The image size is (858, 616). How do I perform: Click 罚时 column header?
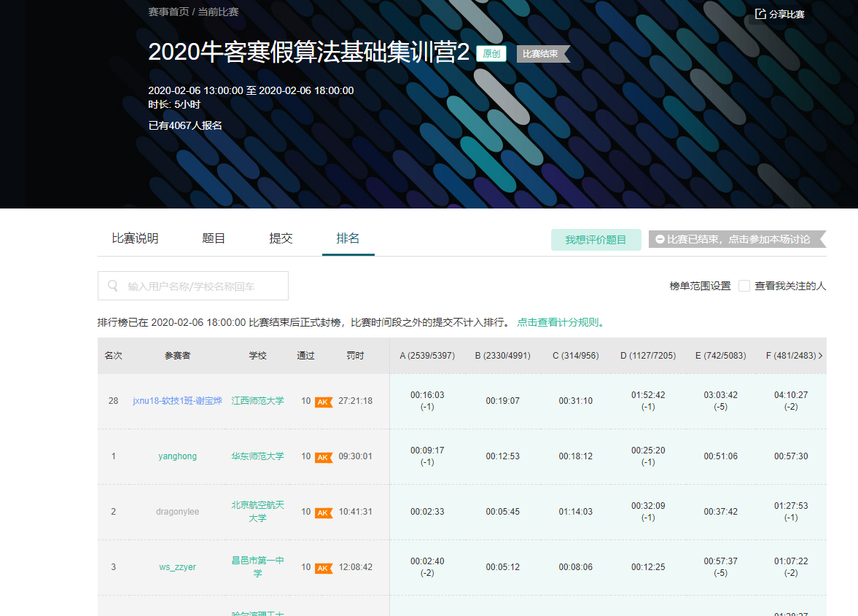pyautogui.click(x=355, y=356)
